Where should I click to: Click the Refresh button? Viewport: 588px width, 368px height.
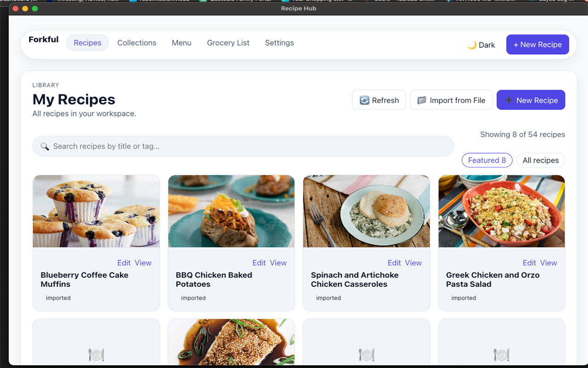[379, 100]
